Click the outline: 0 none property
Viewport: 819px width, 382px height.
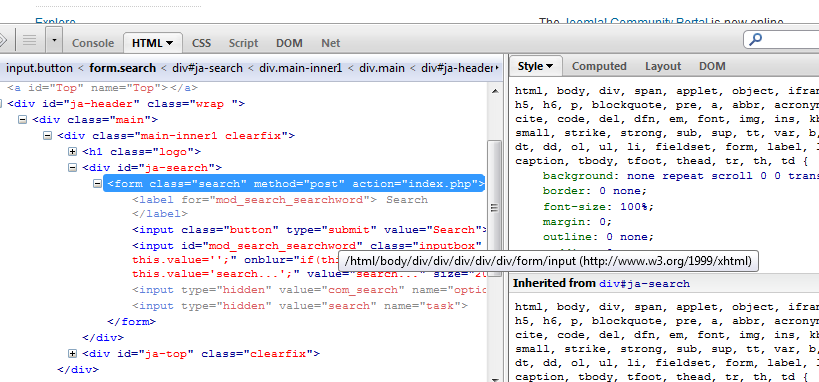pyautogui.click(x=599, y=237)
